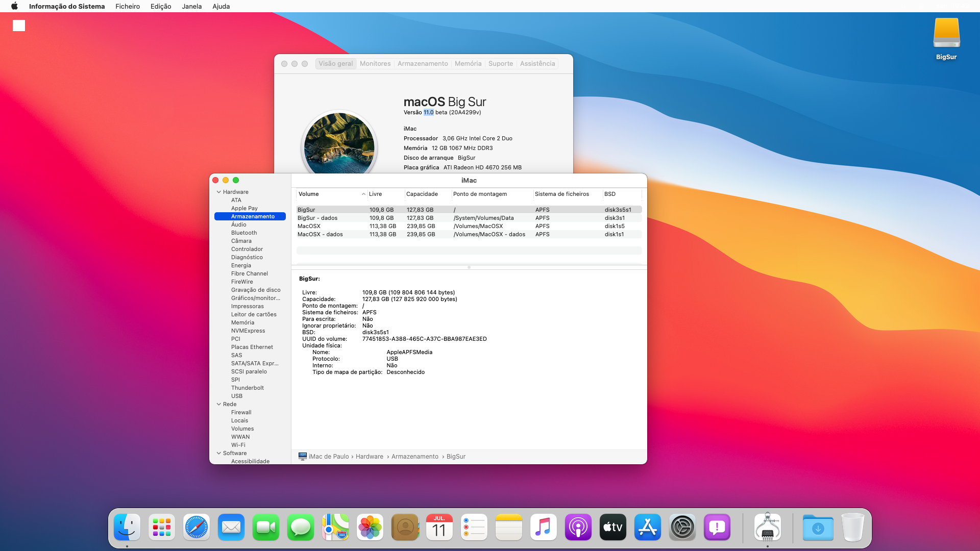Click Hardware in the path bar
The image size is (980, 551).
pos(370,457)
